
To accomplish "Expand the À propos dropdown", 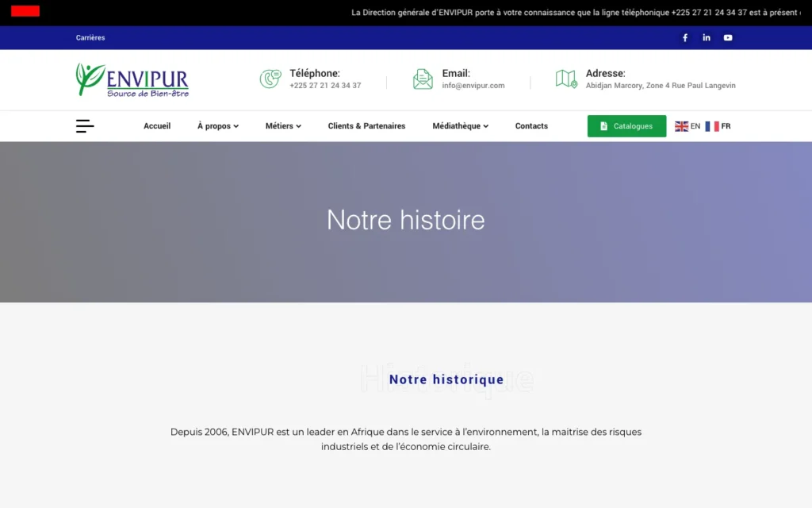I will pyautogui.click(x=217, y=126).
